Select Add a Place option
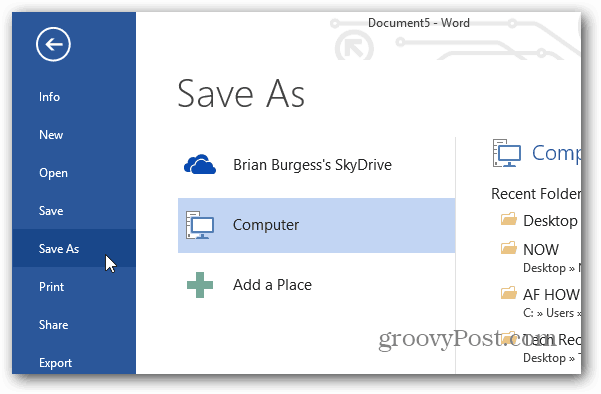 (317, 285)
